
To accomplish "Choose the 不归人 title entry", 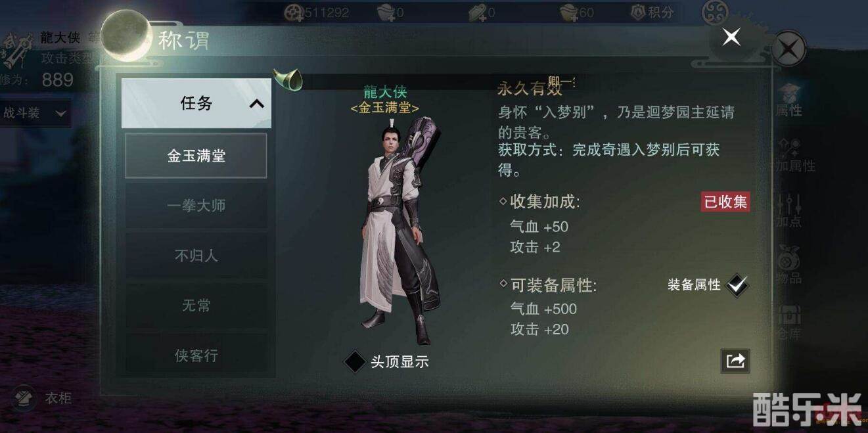I will point(196,256).
